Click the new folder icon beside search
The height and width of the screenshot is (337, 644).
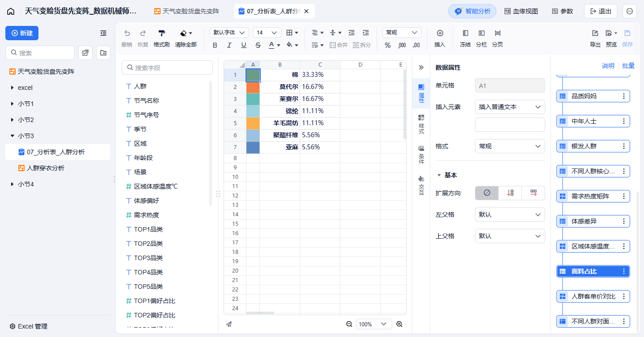pos(103,53)
